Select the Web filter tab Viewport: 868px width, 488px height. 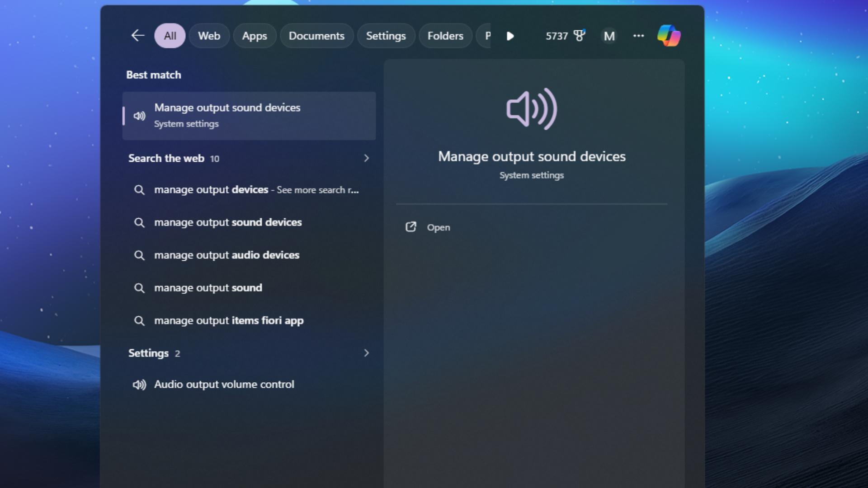(x=209, y=36)
